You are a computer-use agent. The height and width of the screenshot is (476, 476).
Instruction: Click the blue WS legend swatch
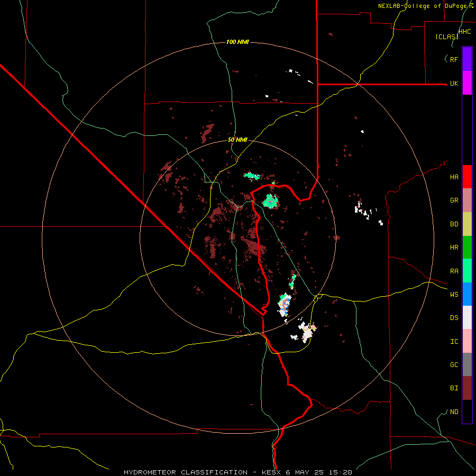[467, 294]
